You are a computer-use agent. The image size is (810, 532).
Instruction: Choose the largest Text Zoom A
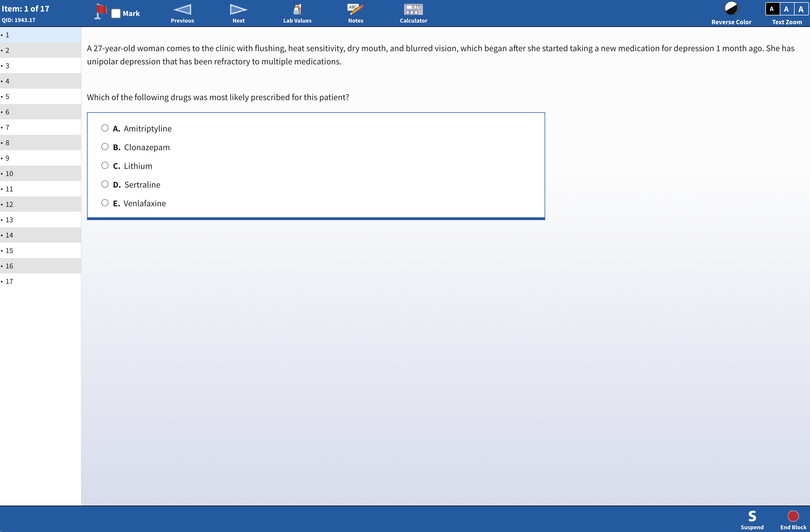[801, 9]
